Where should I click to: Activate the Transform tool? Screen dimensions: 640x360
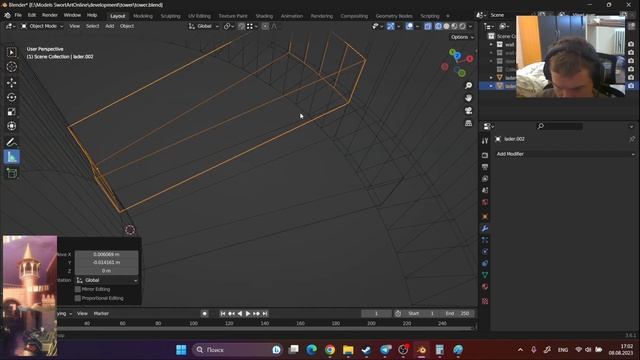[x=11, y=126]
